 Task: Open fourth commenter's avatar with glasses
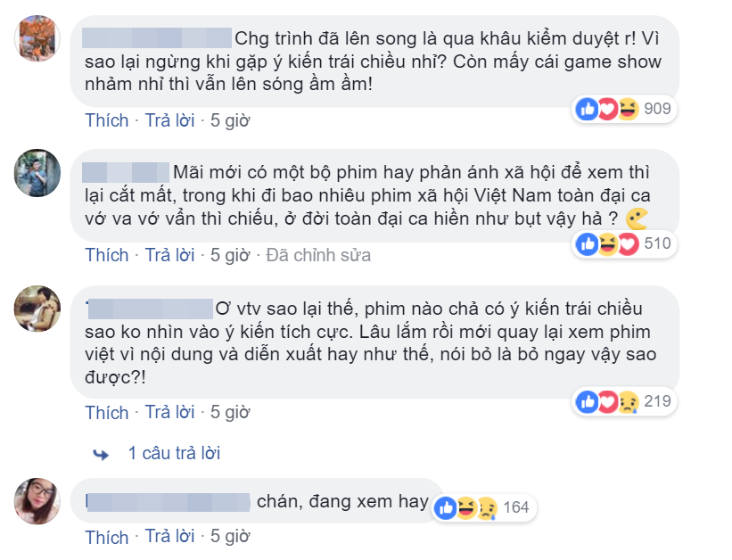(37, 501)
